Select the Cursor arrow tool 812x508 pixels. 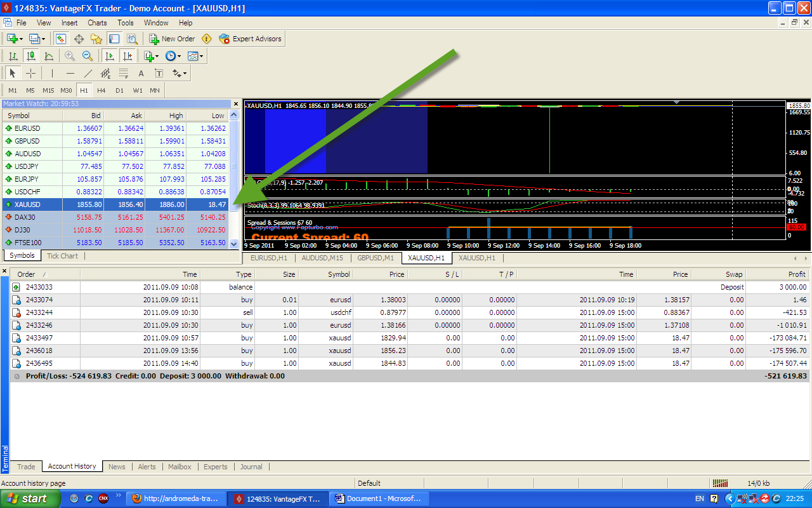point(13,73)
